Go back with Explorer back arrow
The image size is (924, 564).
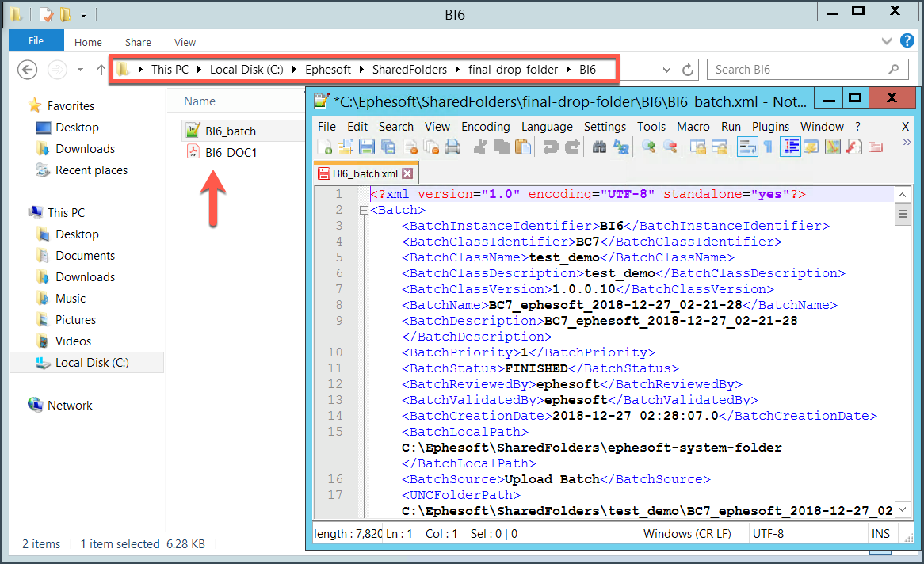(27, 70)
